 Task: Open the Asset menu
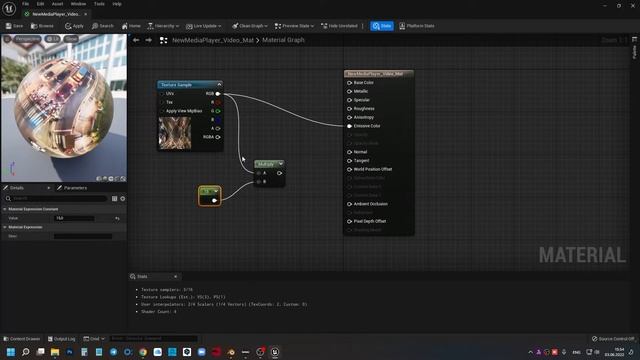[58, 4]
